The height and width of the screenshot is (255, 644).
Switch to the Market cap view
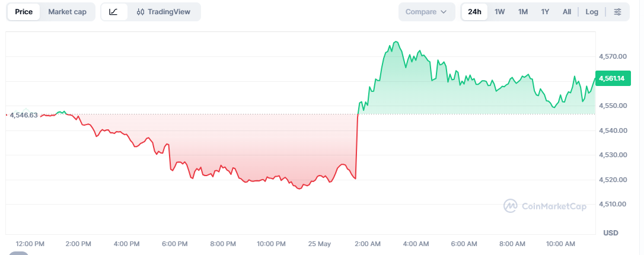tap(68, 12)
